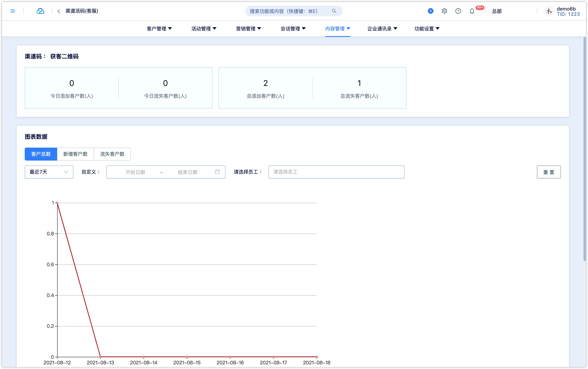The height and width of the screenshot is (369, 588).
Task: Expand the 功能设置 menu
Action: click(x=427, y=29)
